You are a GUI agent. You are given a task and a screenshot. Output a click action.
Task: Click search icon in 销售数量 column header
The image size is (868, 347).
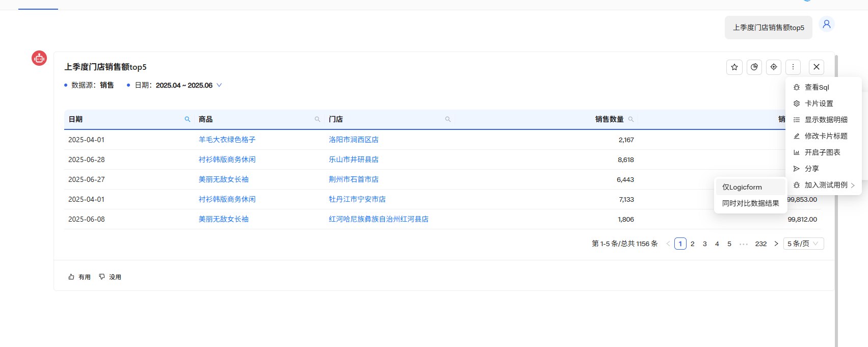(x=631, y=119)
